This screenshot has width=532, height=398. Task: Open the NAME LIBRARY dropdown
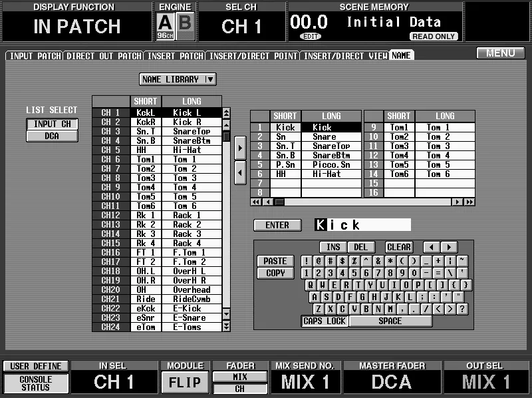click(178, 79)
